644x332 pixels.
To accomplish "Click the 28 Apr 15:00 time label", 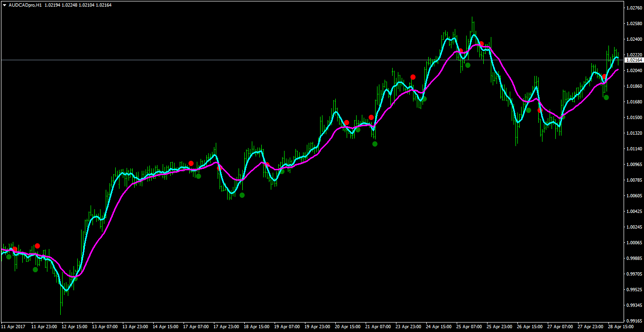I will pyautogui.click(x=621, y=327).
